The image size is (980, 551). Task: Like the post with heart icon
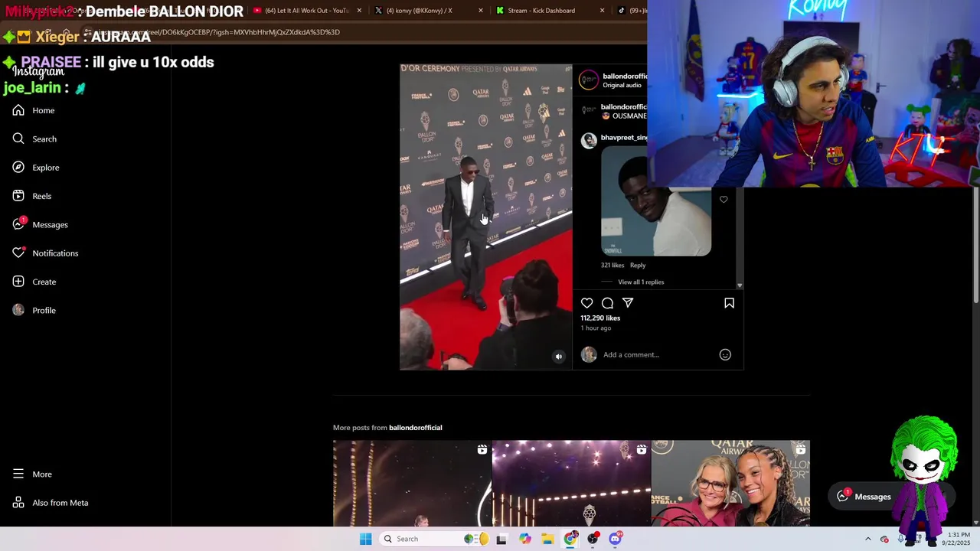coord(587,303)
